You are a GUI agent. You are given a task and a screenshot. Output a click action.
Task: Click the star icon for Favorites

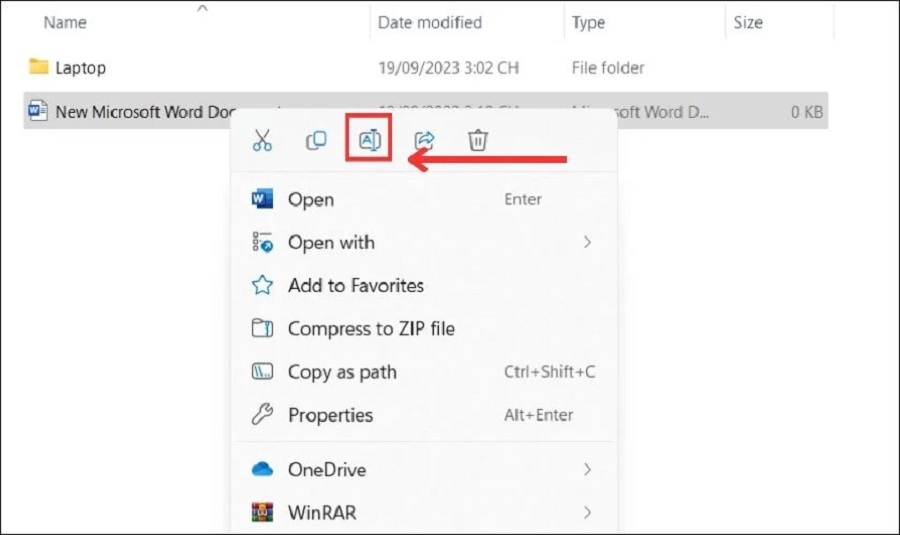(x=262, y=285)
